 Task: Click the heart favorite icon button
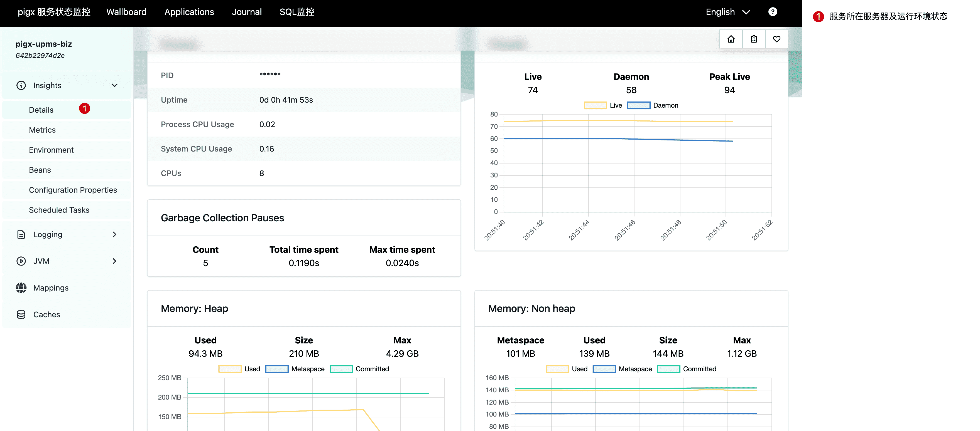[776, 39]
